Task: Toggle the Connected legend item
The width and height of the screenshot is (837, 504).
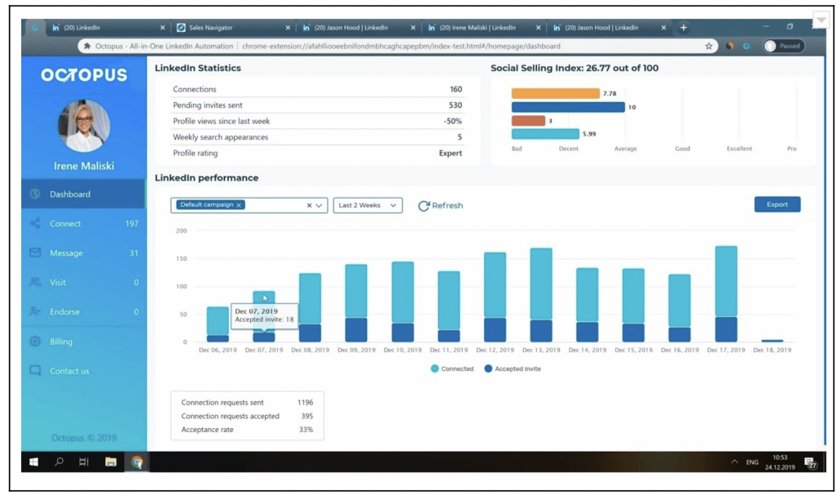Action: pyautogui.click(x=452, y=368)
